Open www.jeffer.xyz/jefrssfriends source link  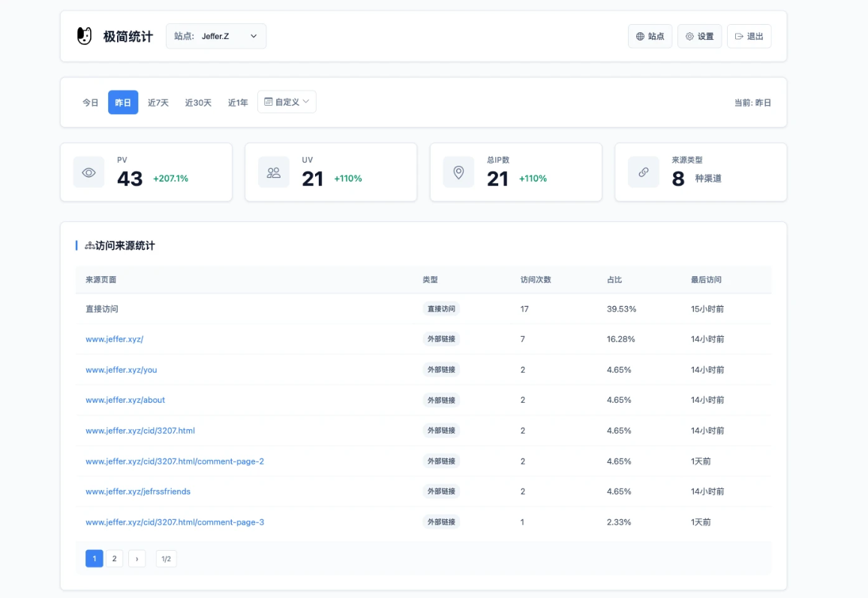(x=138, y=491)
